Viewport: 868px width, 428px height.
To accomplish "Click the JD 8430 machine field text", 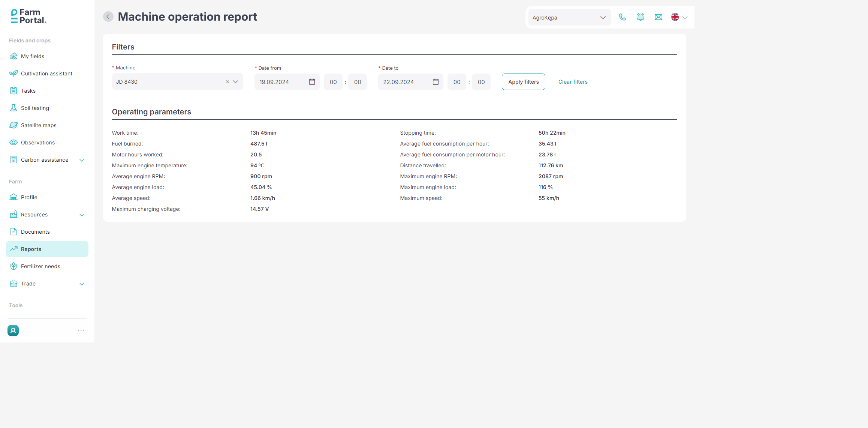I will click(127, 82).
